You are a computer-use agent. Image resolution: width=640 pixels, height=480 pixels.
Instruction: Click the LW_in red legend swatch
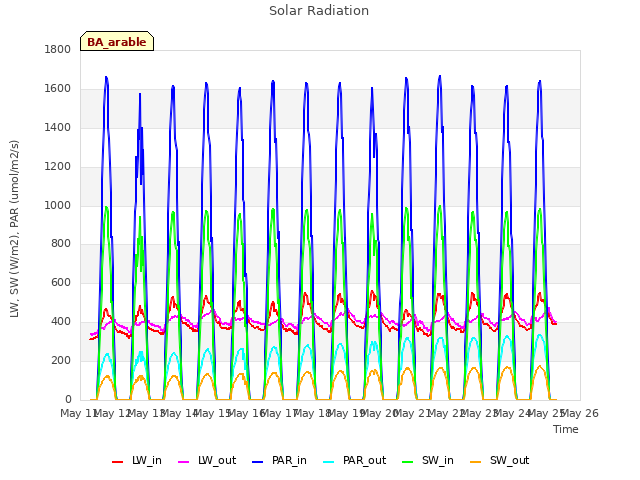pyautogui.click(x=117, y=462)
